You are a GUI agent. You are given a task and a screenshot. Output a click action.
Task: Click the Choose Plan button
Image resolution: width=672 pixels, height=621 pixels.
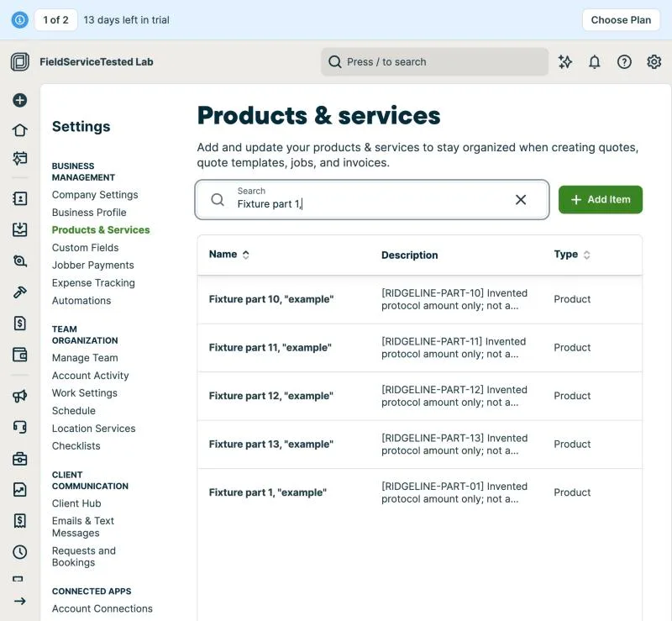tap(621, 19)
